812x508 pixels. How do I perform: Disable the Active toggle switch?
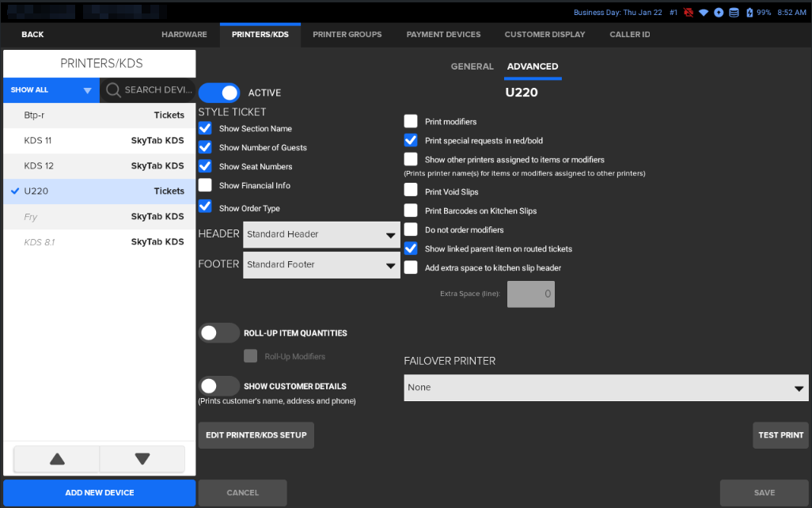pyautogui.click(x=219, y=93)
